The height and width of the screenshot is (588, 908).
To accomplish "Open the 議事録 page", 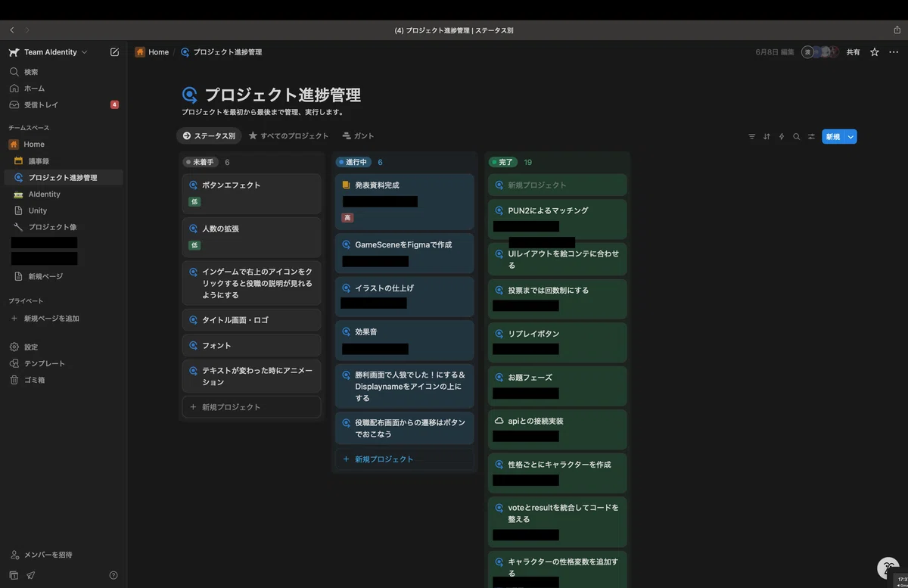I will coord(64,161).
